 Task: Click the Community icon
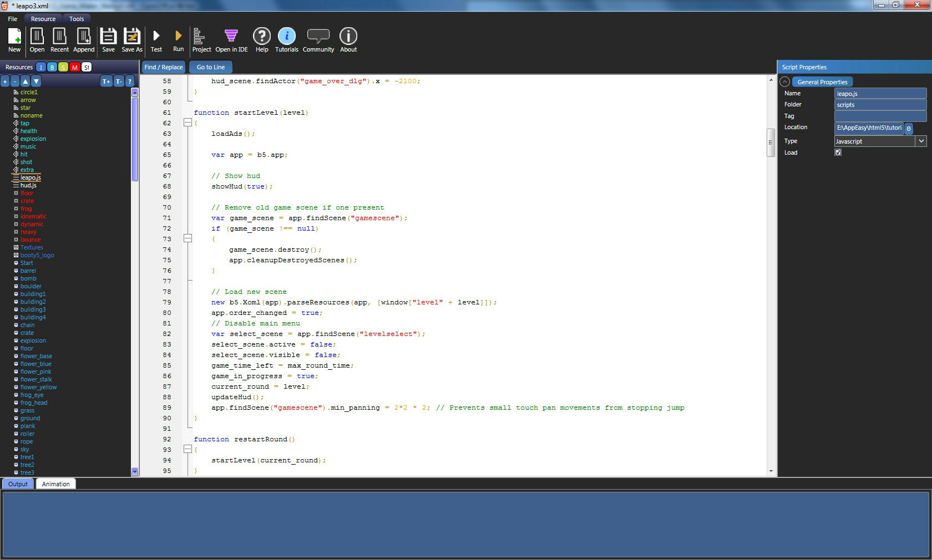click(x=318, y=39)
